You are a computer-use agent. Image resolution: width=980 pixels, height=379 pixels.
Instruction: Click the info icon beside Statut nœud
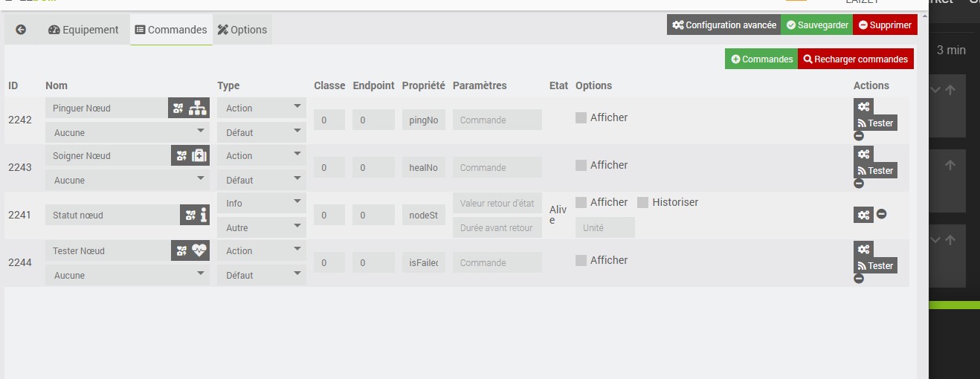(204, 215)
